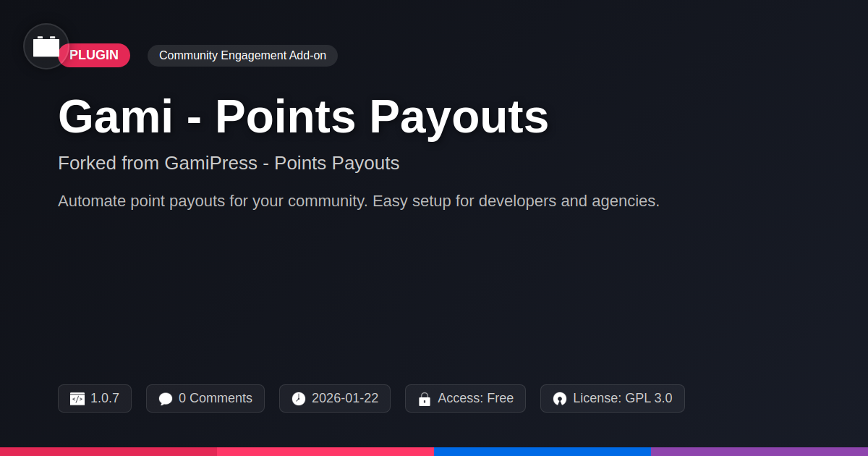Open the Forked from GamiPress subtitle
Screen dimensions: 868x456
point(229,163)
